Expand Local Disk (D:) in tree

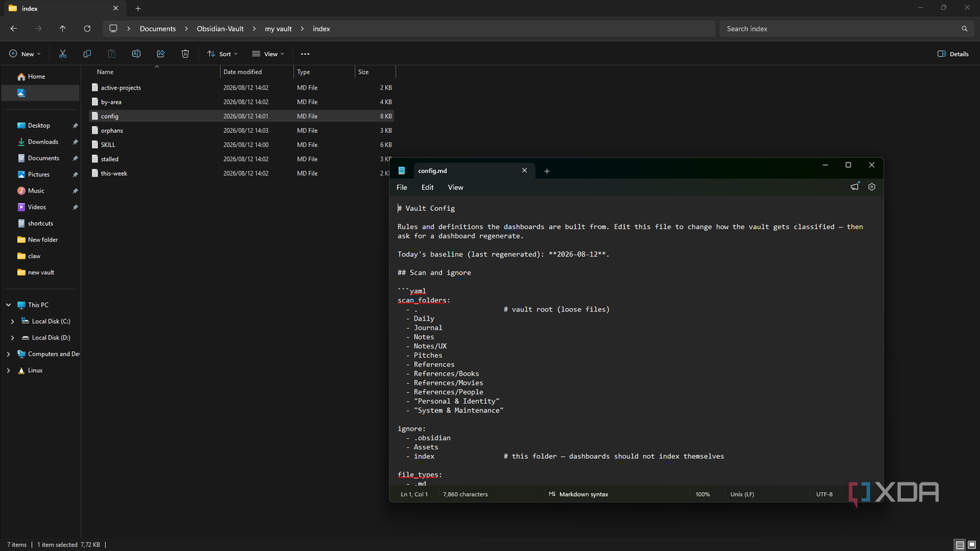[x=12, y=338]
